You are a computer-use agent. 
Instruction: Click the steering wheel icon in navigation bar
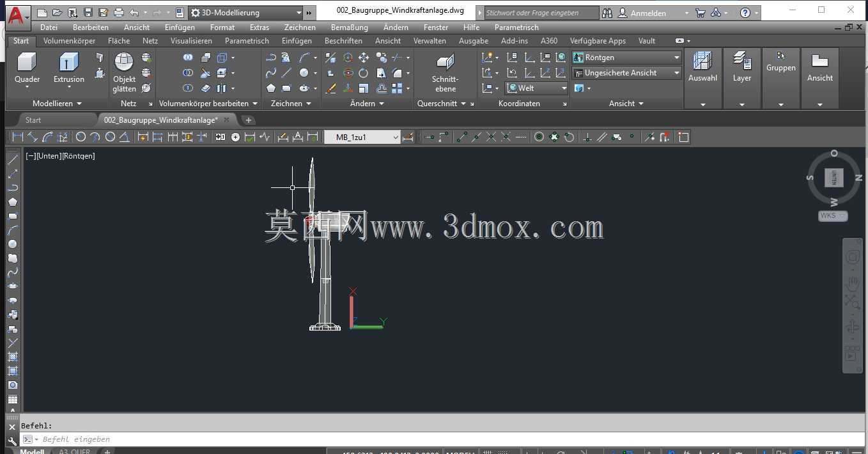tap(853, 257)
